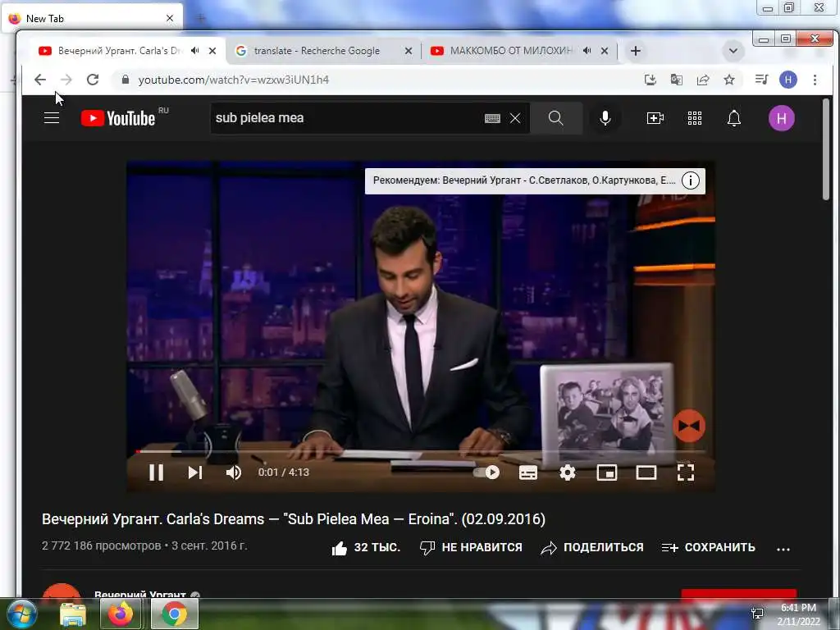Open the Chrome three-dot menu

[x=815, y=80]
